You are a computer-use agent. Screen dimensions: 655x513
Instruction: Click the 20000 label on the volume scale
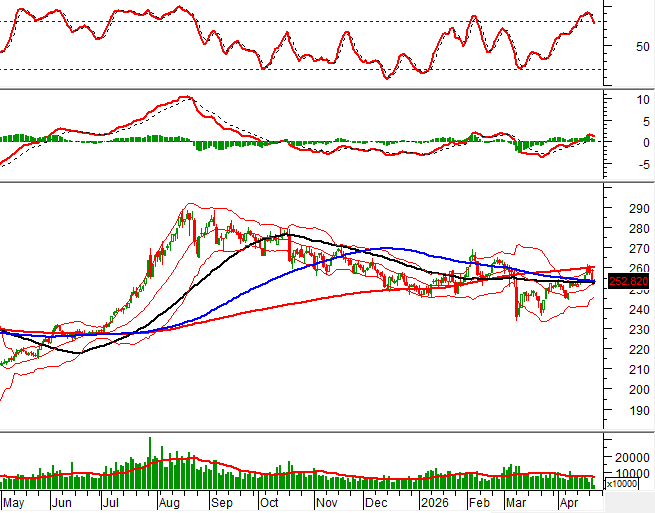[x=625, y=456]
